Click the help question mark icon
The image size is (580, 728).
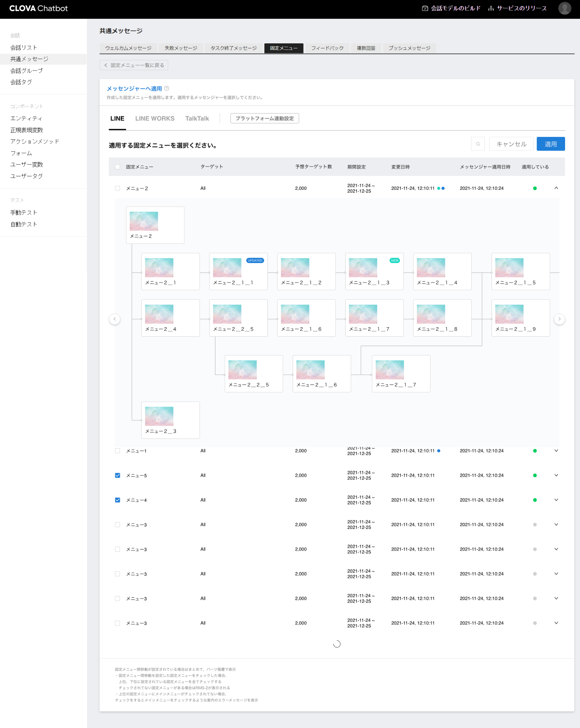click(x=167, y=89)
